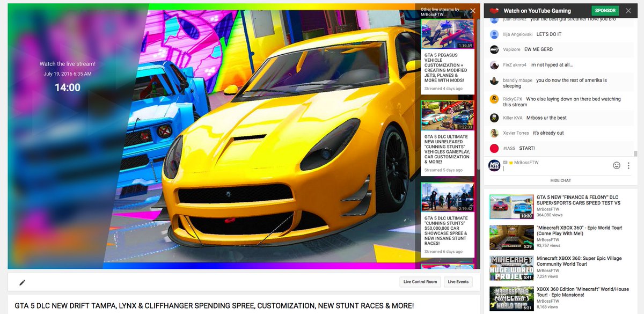The image size is (644, 314).
Task: Open the Live Control Room
Action: [x=421, y=282]
